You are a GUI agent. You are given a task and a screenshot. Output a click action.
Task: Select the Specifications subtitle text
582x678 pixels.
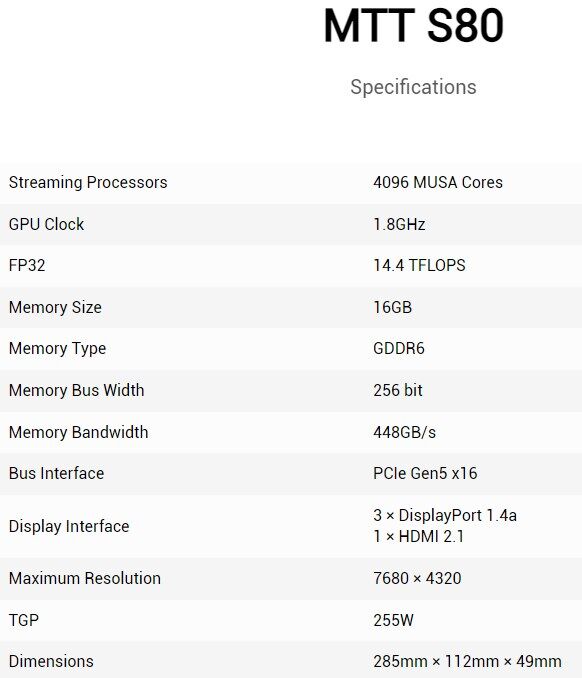pos(413,87)
